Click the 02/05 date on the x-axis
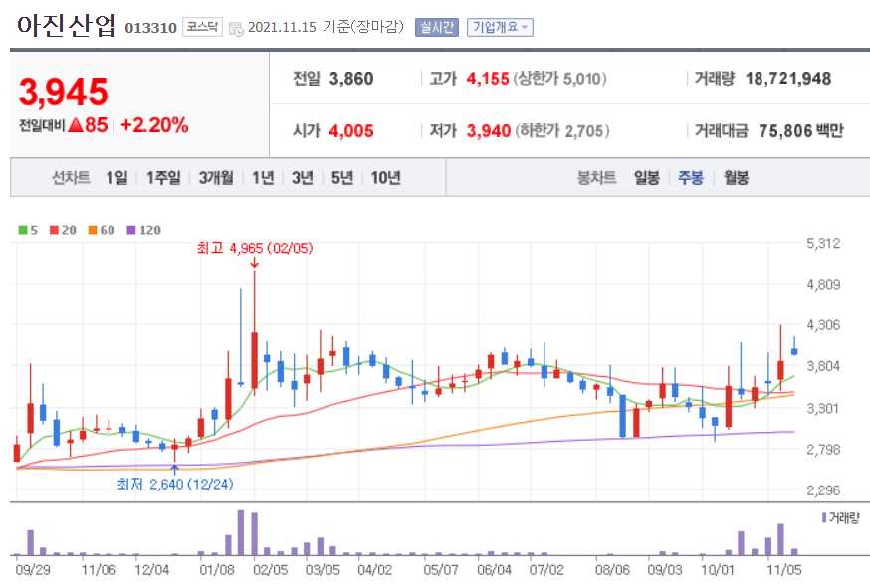The height and width of the screenshot is (588, 870). [x=271, y=570]
